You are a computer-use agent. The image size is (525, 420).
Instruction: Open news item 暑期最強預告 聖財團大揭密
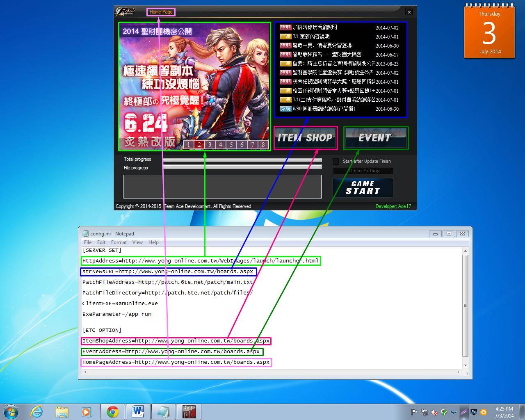tap(327, 55)
